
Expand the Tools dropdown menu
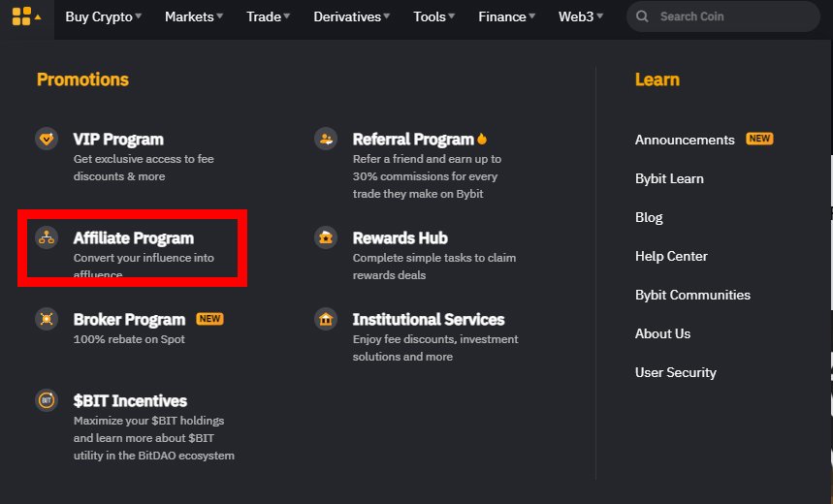pyautogui.click(x=433, y=16)
